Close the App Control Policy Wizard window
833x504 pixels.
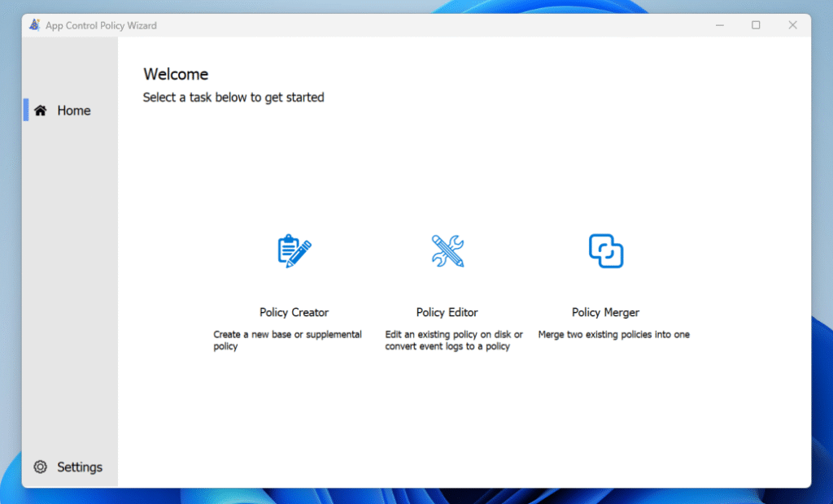coord(792,25)
